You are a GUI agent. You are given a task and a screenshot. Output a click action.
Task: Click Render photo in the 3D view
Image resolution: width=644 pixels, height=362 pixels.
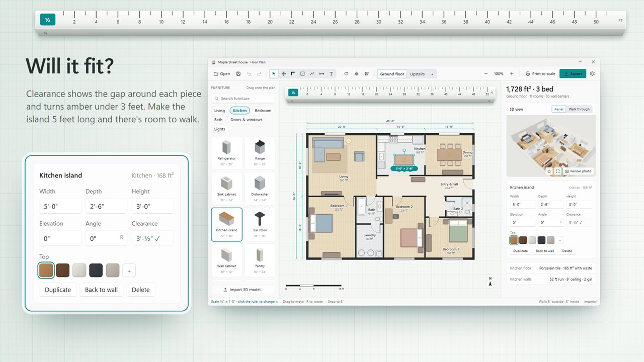[x=578, y=171]
